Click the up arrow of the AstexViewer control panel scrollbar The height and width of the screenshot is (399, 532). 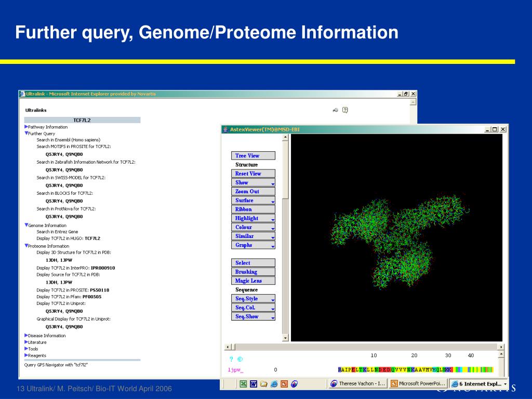285,137
